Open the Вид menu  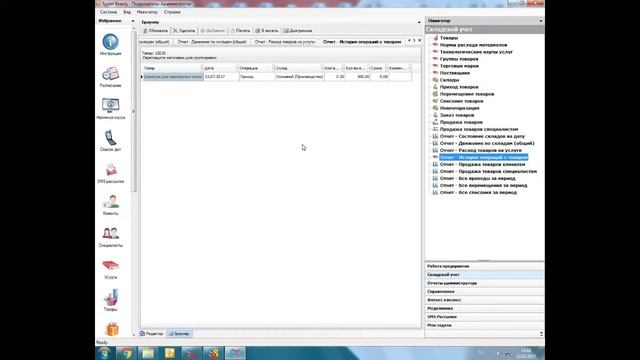click(x=127, y=12)
